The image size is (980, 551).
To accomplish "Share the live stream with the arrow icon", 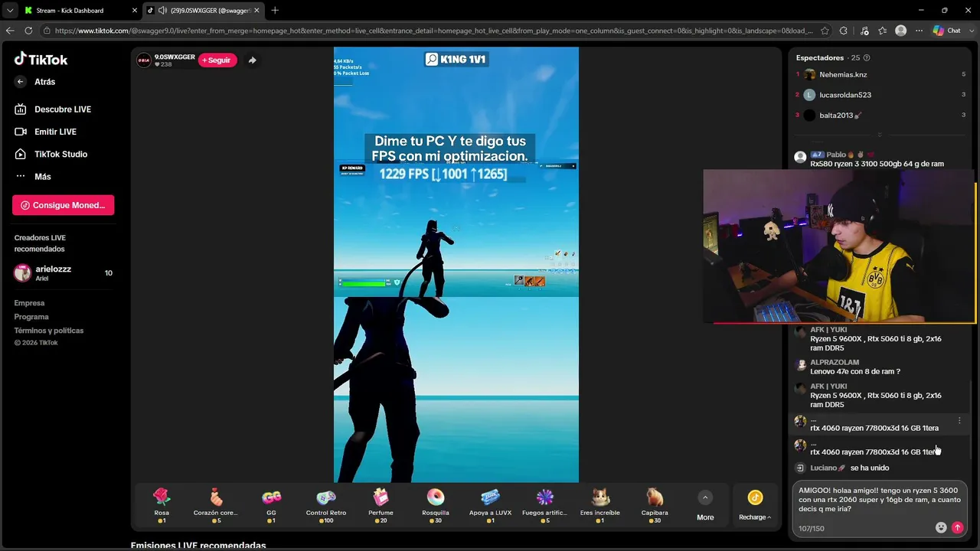I will click(x=252, y=60).
